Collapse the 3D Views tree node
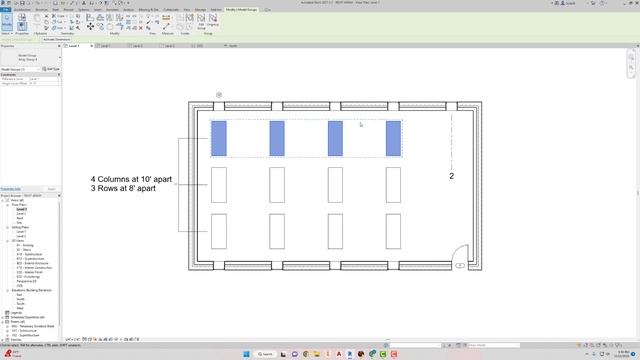Screen dimensions: 640x360 (x=7, y=241)
